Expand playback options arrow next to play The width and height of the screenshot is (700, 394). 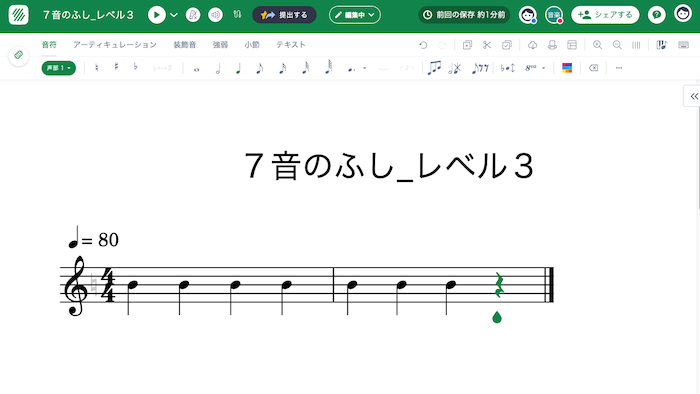click(x=174, y=15)
